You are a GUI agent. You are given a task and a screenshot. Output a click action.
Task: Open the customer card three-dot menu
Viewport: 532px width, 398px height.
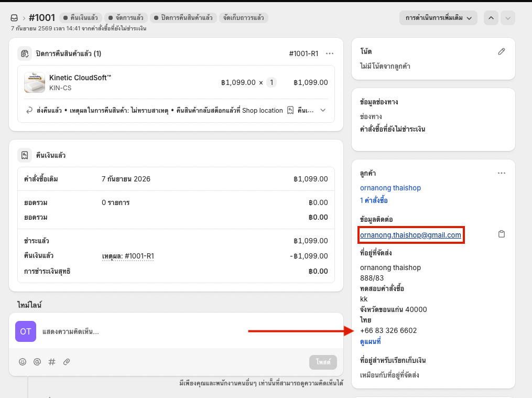[502, 173]
